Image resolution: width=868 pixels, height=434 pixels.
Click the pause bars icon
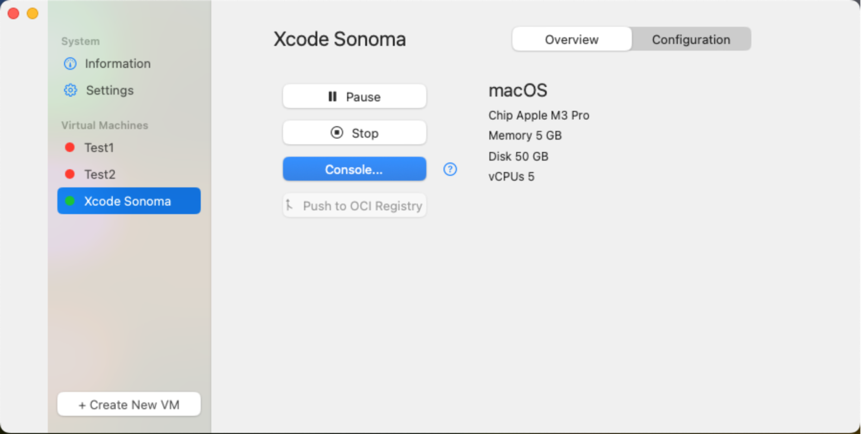[333, 97]
